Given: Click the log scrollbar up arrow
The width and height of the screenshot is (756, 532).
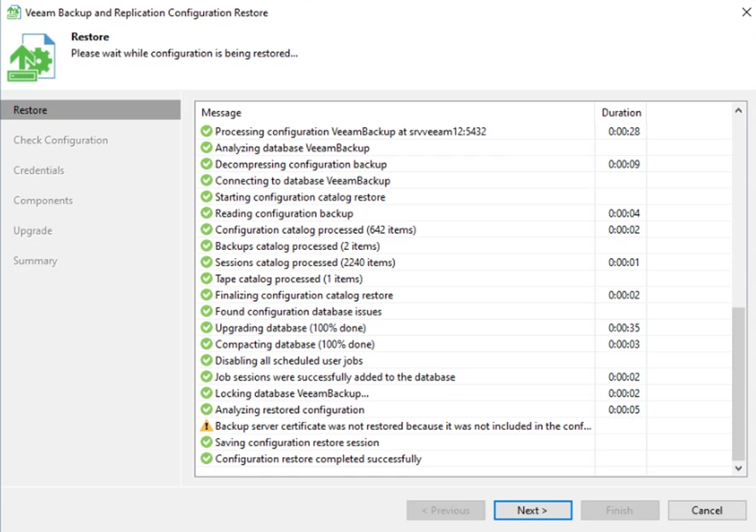Looking at the screenshot, I should coord(738,111).
